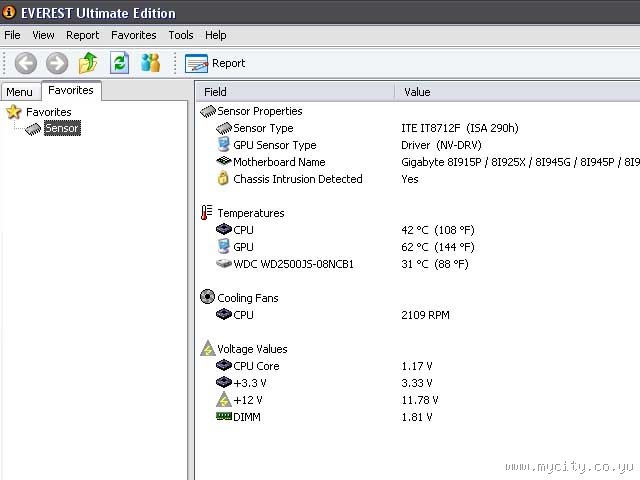Image resolution: width=640 pixels, height=480 pixels.
Task: Click the WDC hard drive icon
Action: coord(224,263)
